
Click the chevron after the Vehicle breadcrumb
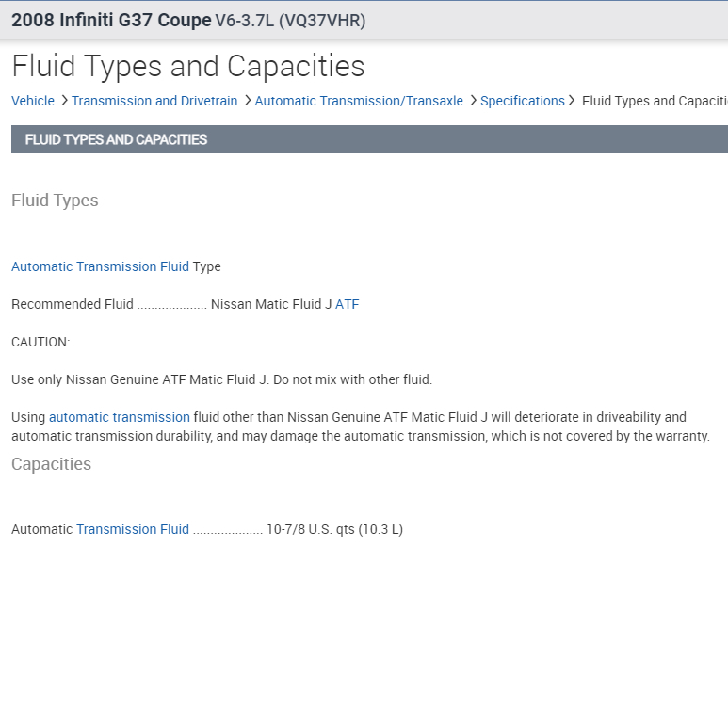click(63, 101)
